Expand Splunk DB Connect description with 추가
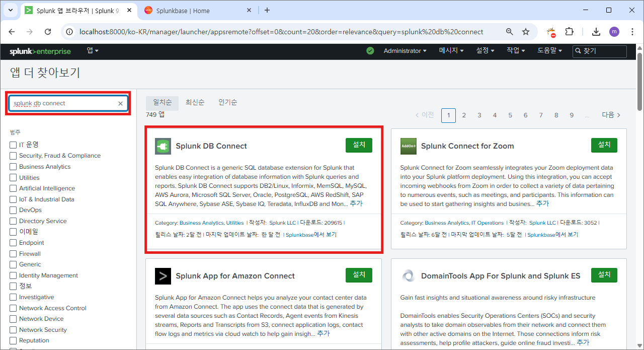The height and width of the screenshot is (350, 644). point(356,204)
